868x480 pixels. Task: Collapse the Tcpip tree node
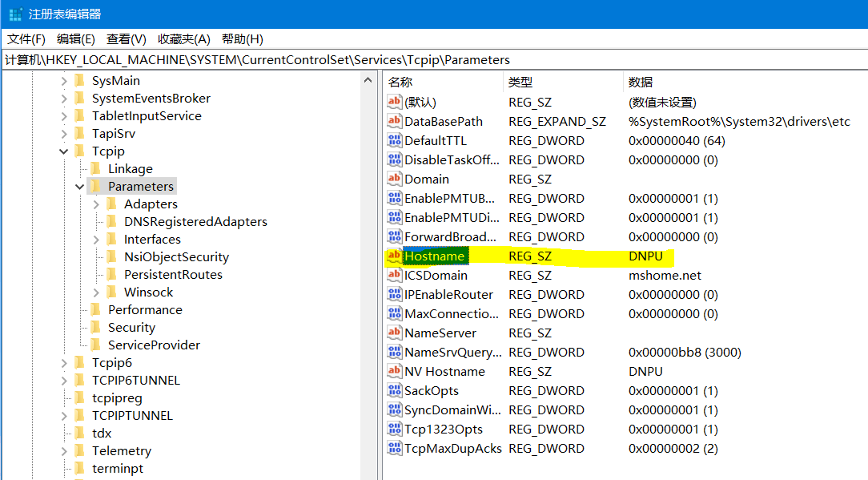64,151
